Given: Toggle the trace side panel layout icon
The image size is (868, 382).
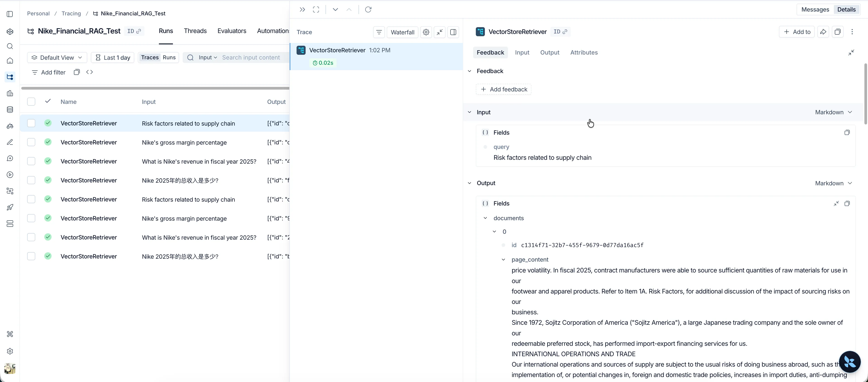Looking at the screenshot, I should point(453,32).
